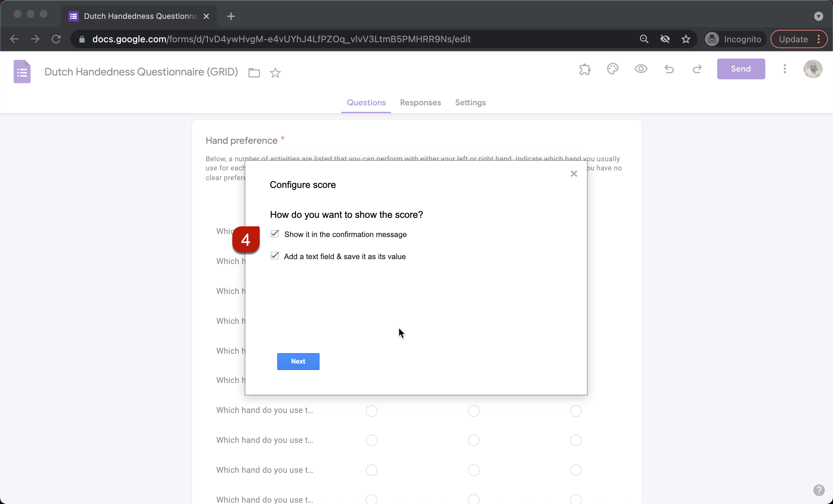Send the form

click(740, 69)
